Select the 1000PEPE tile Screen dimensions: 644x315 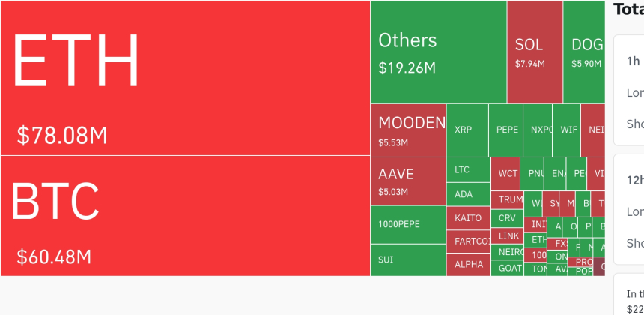(408, 224)
